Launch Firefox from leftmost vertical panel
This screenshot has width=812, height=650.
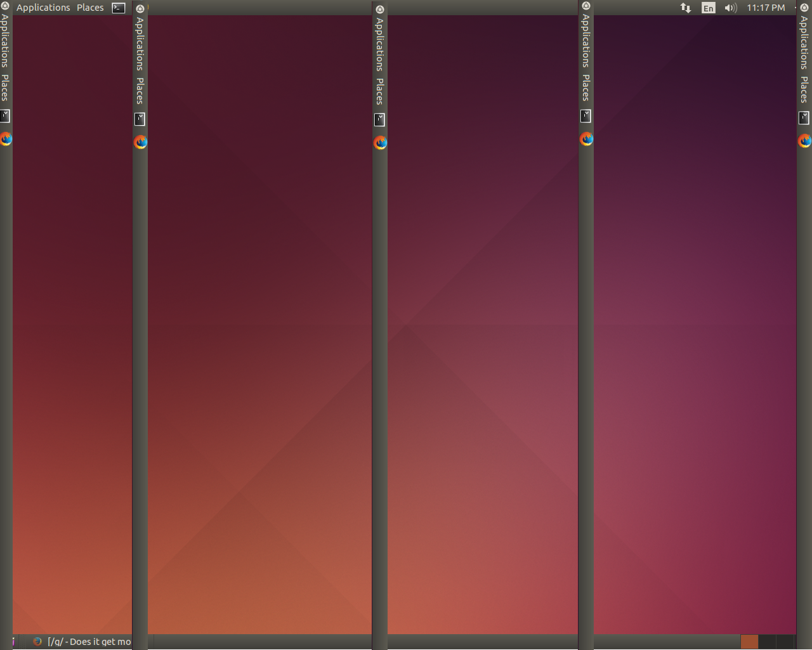point(6,139)
